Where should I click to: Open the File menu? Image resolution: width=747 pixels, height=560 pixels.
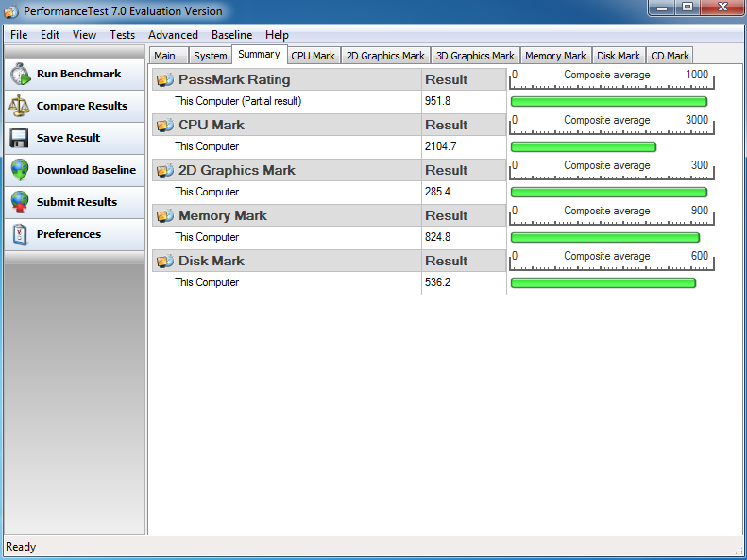click(x=19, y=35)
